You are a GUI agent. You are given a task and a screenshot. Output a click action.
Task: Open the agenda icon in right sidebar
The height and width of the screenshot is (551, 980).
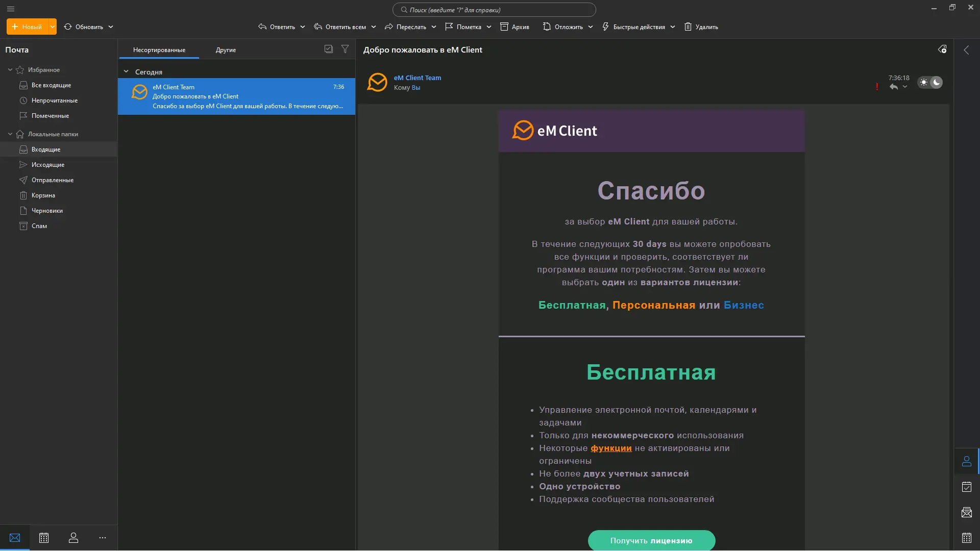[x=966, y=487]
